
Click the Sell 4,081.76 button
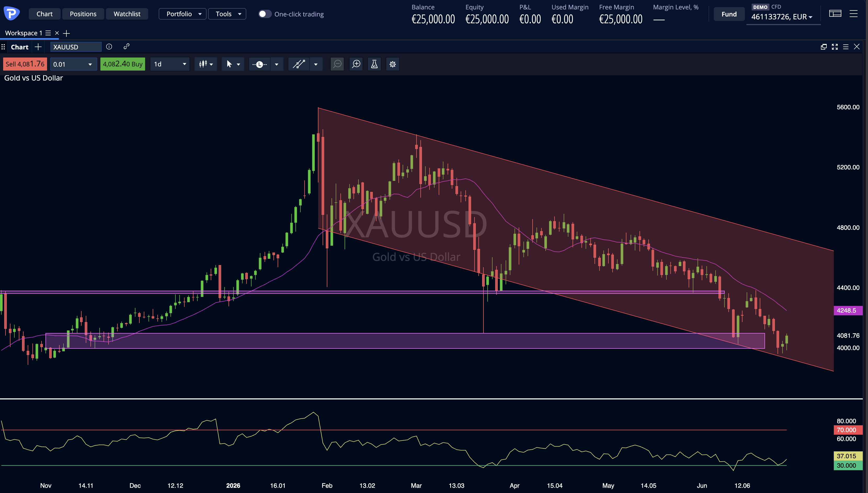25,64
